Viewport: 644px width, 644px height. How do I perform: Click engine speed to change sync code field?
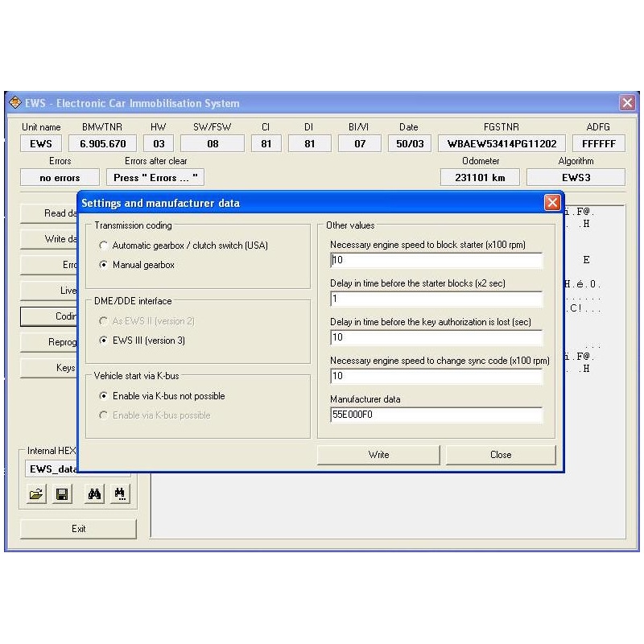[x=436, y=376]
